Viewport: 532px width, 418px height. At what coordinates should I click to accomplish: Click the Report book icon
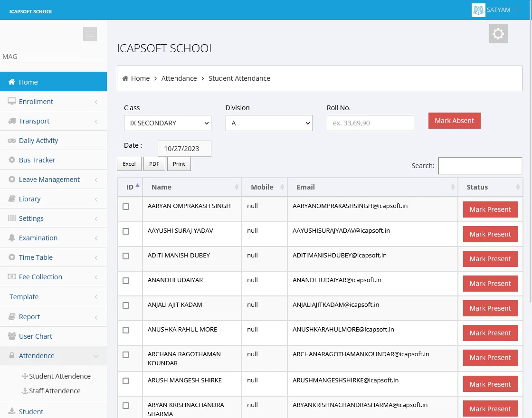click(12, 316)
